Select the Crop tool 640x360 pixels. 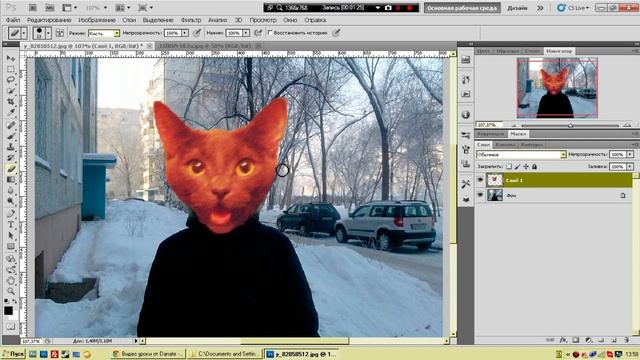click(11, 101)
